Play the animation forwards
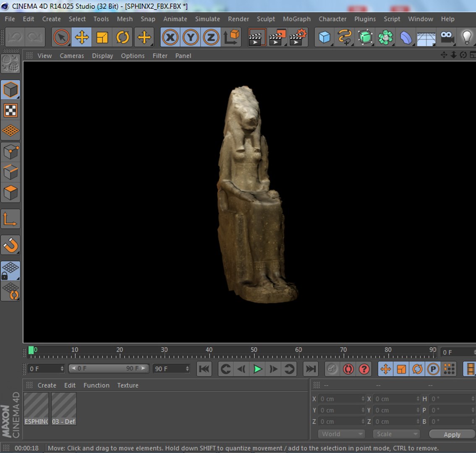Viewport: 476px width, 453px height. coord(257,369)
